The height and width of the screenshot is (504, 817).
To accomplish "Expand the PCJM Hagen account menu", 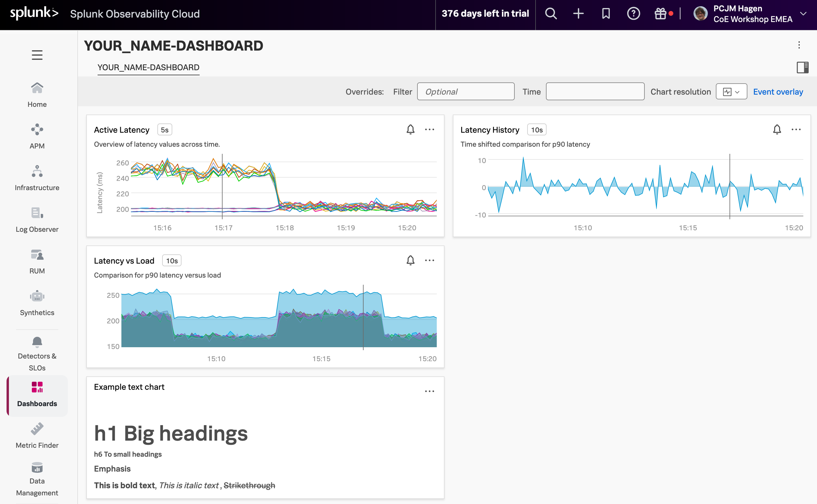I will tap(803, 14).
